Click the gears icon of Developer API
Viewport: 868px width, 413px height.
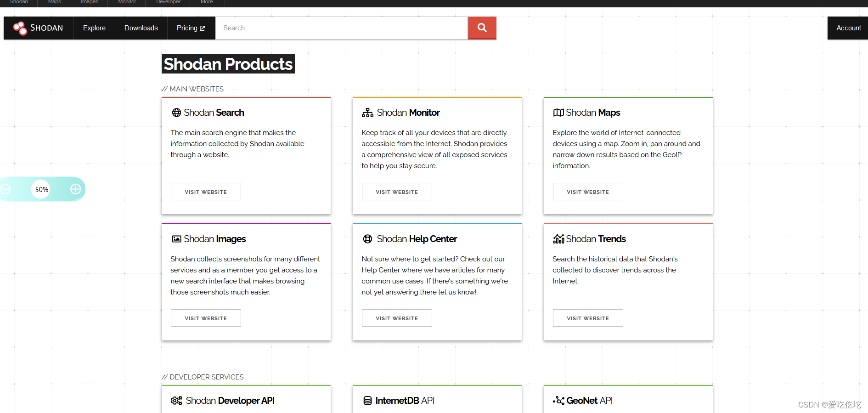point(176,401)
